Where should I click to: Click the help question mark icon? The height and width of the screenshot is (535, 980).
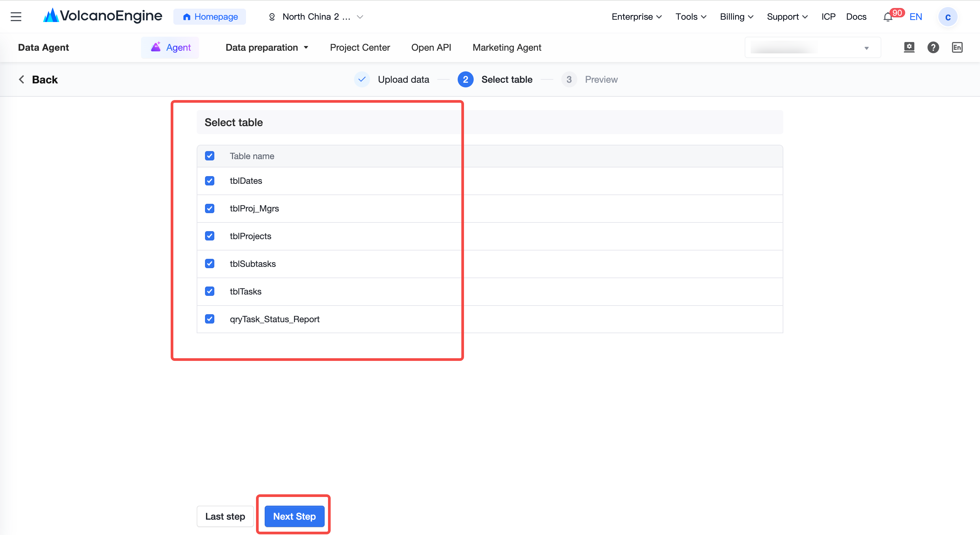933,48
